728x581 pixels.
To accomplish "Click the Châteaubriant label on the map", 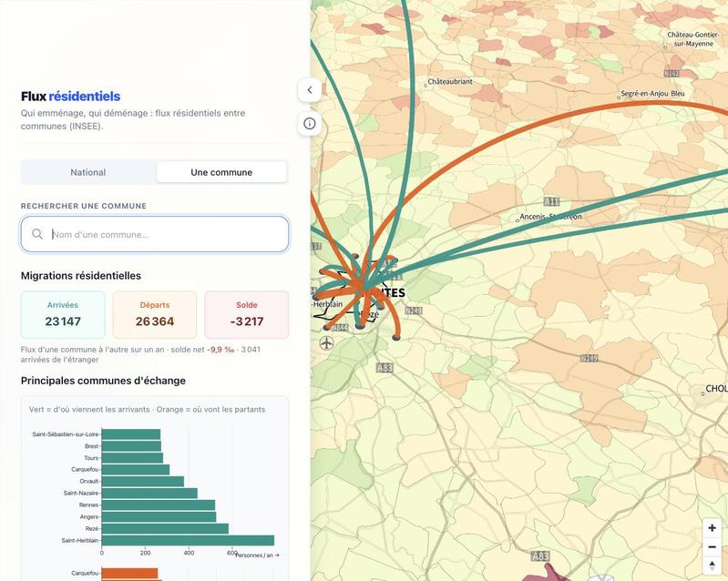I will [450, 82].
